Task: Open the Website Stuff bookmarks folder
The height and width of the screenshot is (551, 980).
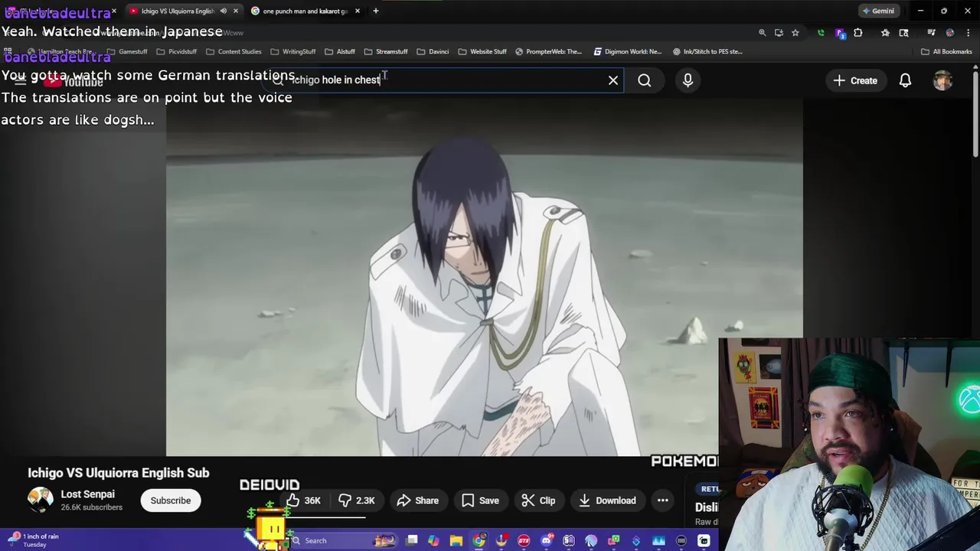Action: click(x=482, y=51)
